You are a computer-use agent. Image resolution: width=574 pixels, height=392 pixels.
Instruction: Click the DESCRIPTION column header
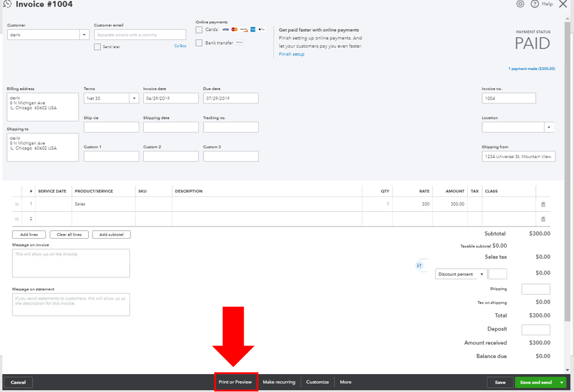tap(189, 191)
